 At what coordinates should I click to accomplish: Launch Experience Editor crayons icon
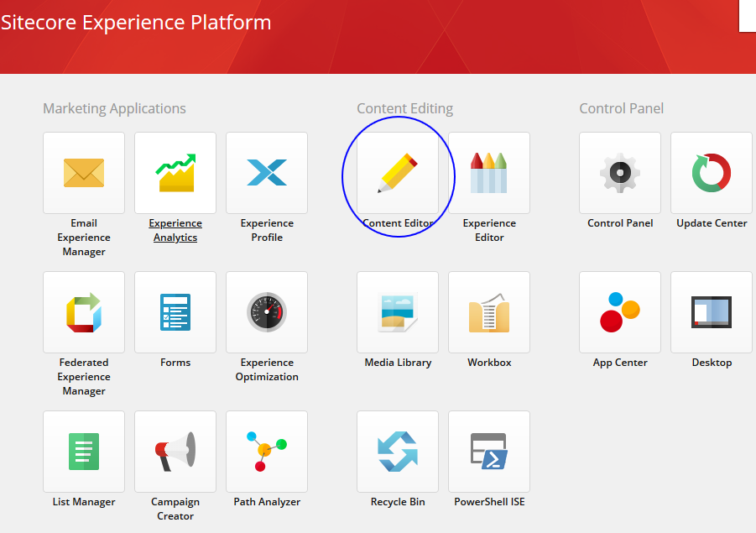click(489, 173)
